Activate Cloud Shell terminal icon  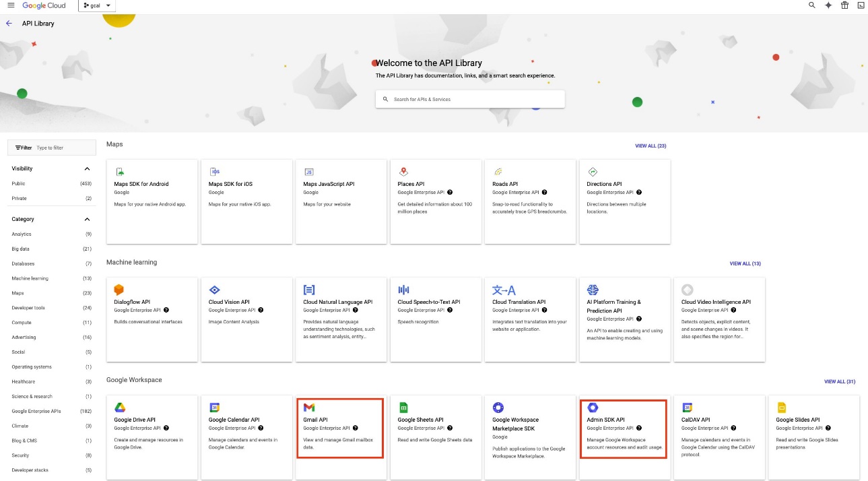click(x=861, y=5)
